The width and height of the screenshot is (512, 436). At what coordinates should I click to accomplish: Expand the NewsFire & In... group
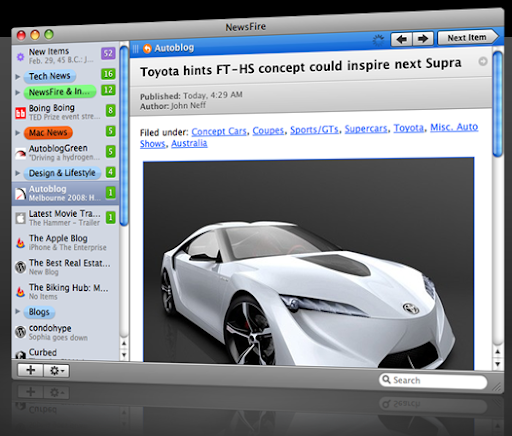[x=18, y=92]
